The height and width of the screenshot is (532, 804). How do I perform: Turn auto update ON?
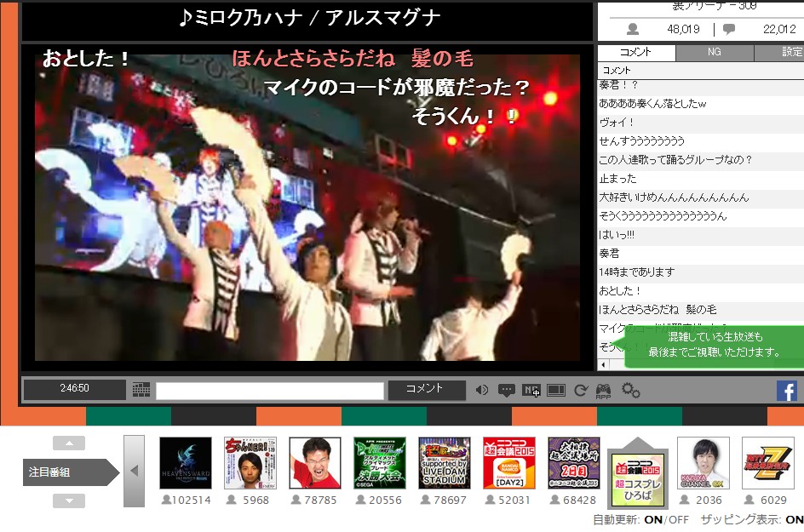653,520
